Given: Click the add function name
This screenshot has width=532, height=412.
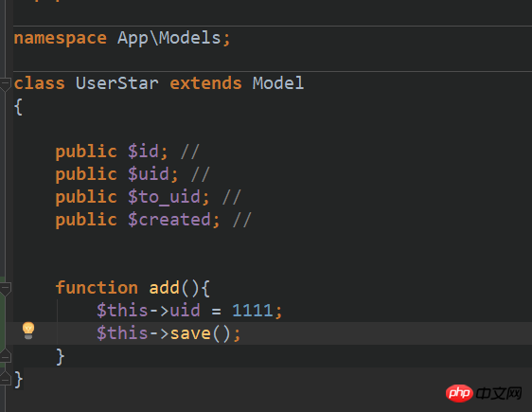Looking at the screenshot, I should click(164, 288).
